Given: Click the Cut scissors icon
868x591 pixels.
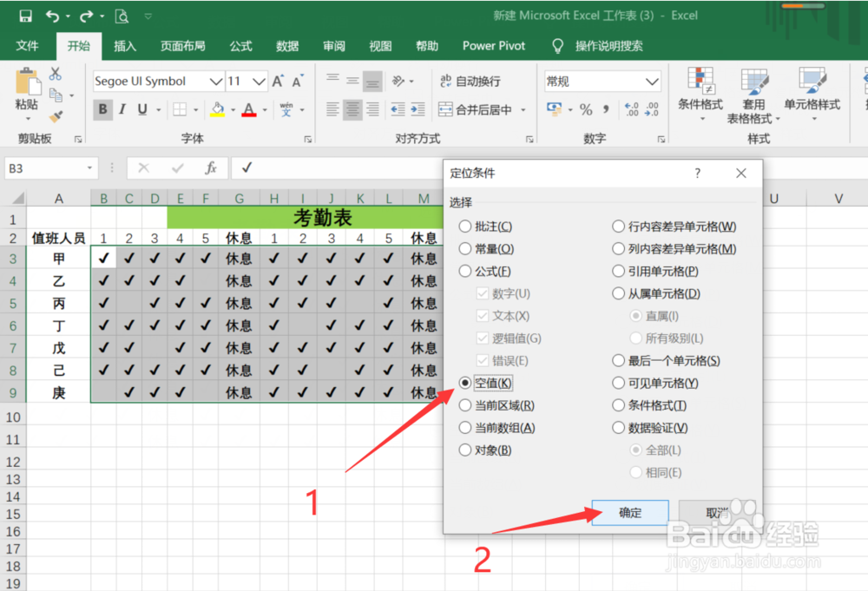Looking at the screenshot, I should point(56,73).
